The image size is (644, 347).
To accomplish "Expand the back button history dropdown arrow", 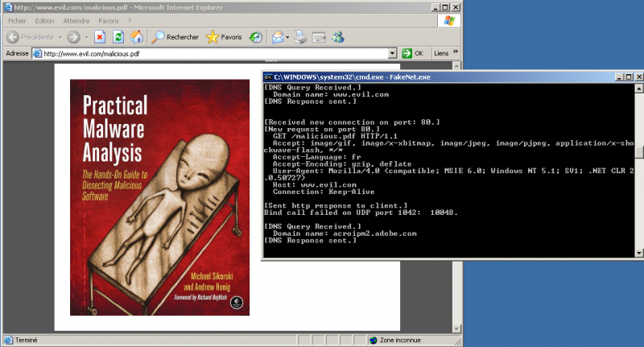I will (x=60, y=37).
